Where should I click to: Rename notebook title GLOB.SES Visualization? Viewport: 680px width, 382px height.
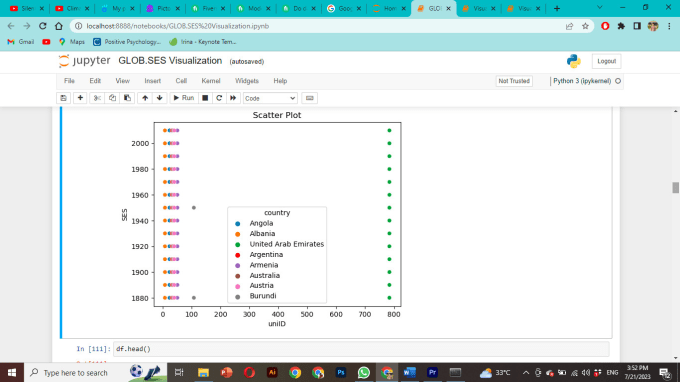(x=170, y=61)
